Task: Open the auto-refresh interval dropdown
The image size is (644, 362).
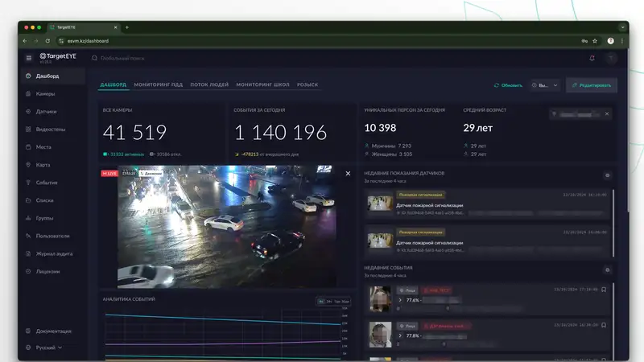Action: point(545,85)
